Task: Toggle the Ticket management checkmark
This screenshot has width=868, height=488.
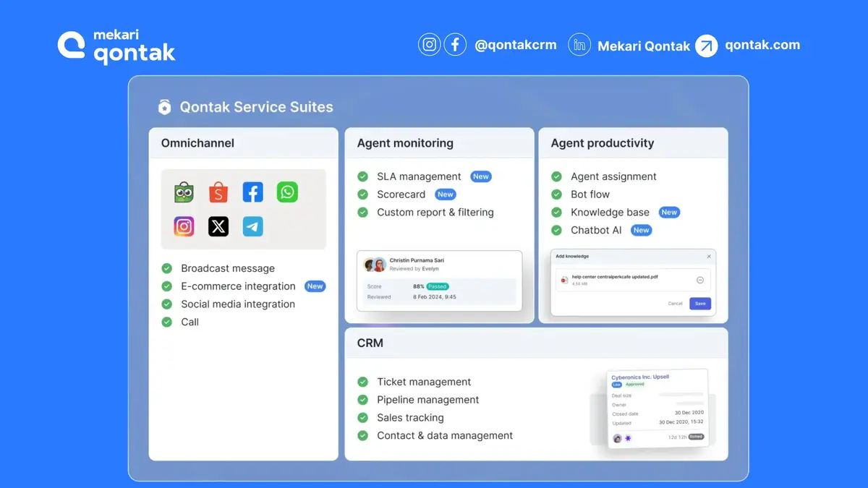Action: coord(363,382)
